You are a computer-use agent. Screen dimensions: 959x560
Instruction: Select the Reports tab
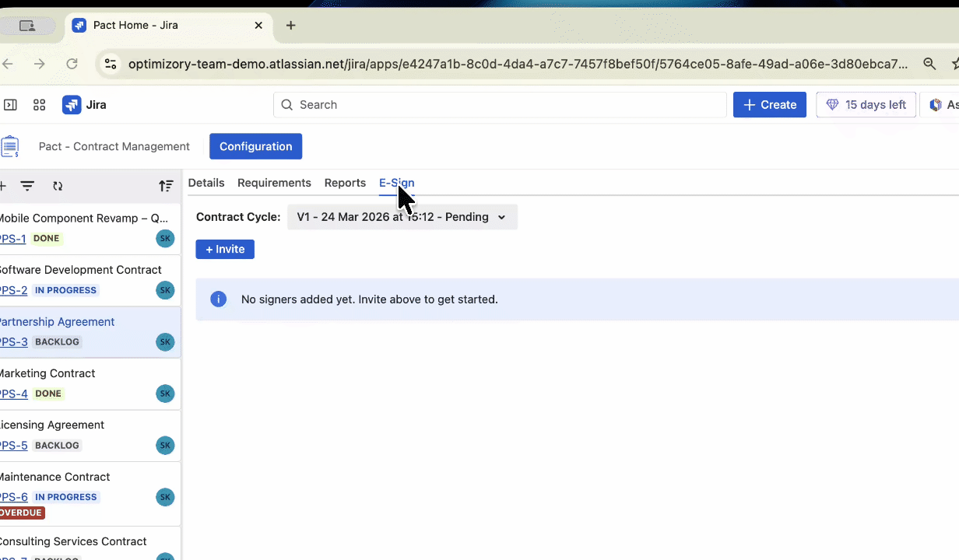click(x=345, y=183)
